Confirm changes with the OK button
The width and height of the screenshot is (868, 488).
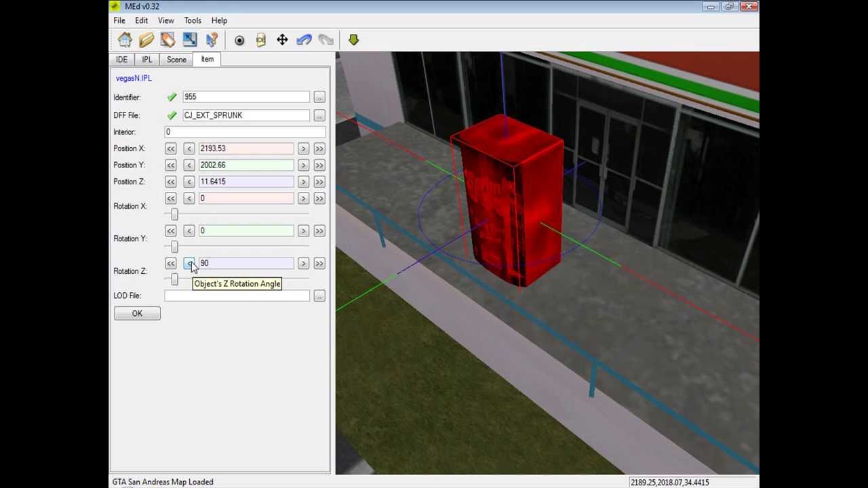point(137,313)
